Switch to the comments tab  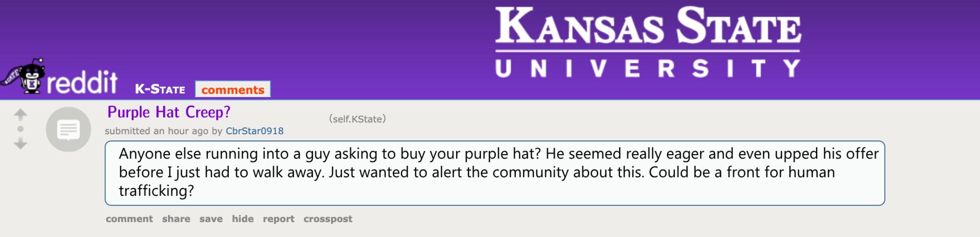233,90
